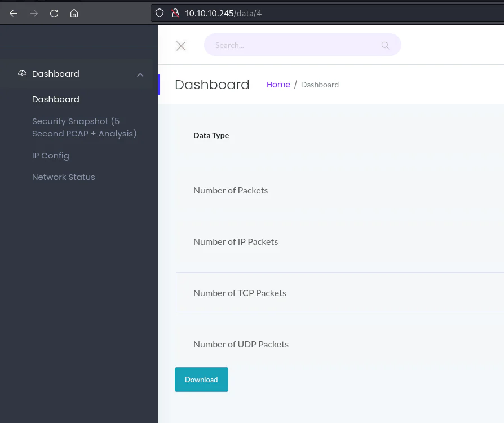Open the IP Config page
504x423 pixels.
coord(51,156)
